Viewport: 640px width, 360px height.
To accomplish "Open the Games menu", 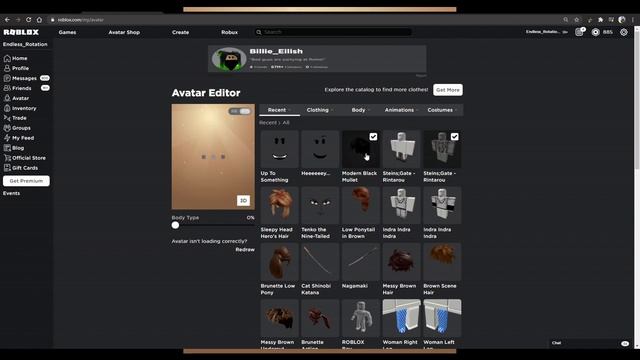I will pos(67,32).
